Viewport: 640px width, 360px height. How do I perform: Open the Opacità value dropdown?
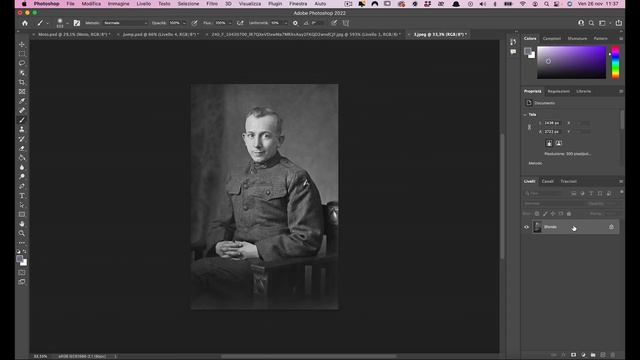click(184, 23)
